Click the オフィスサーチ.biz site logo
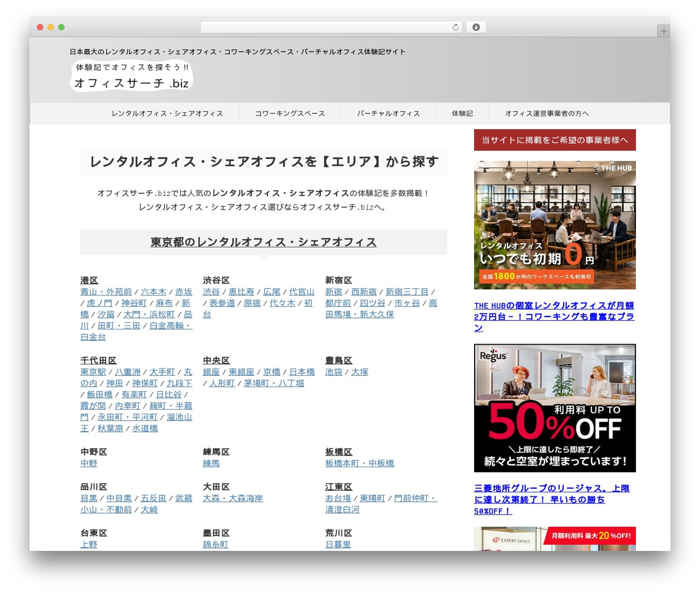Screen dimensions: 700x593 [132, 75]
